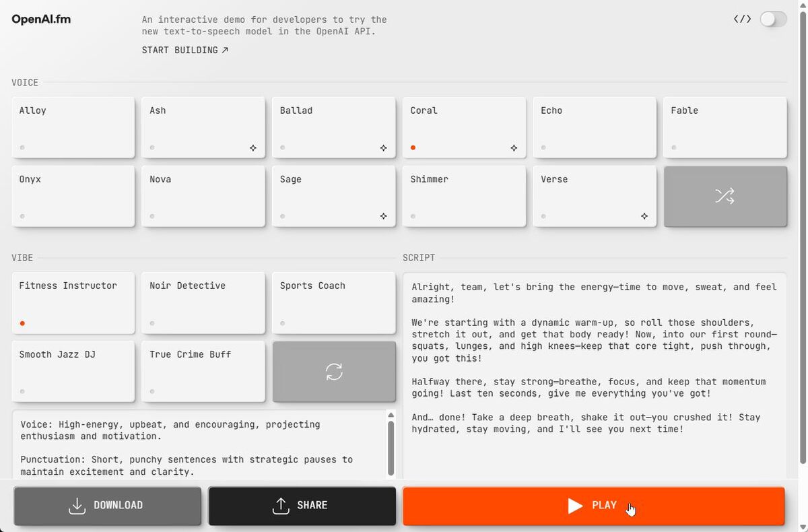Click inside the vibe instructions text box

click(199, 444)
